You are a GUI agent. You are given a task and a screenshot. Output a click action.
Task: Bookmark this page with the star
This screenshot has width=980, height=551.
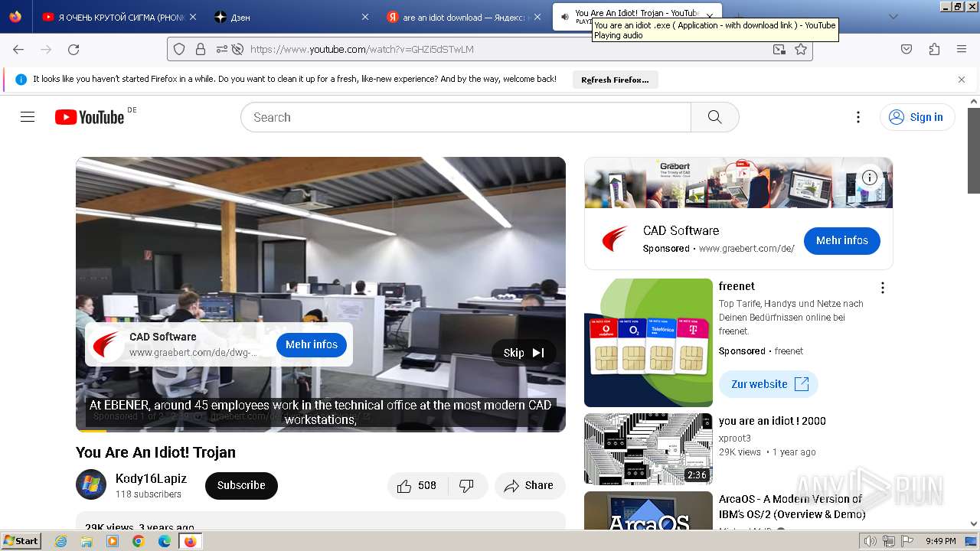click(x=801, y=49)
